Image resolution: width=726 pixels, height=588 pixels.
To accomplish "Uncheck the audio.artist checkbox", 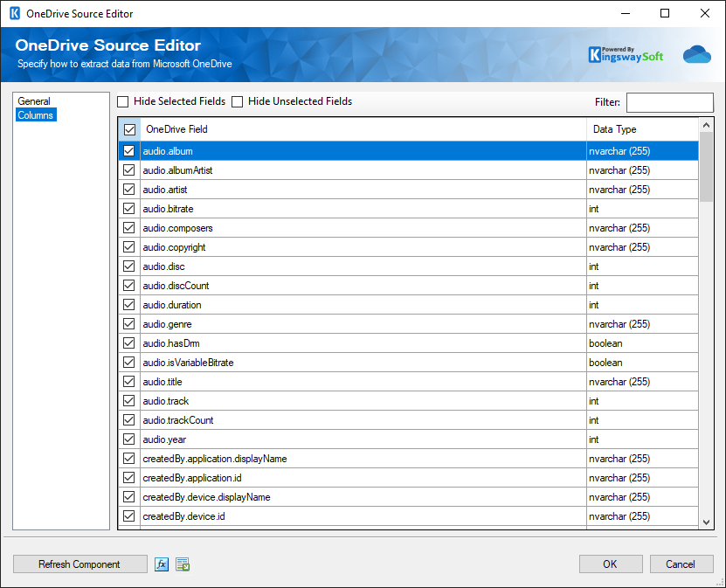I will pos(129,190).
